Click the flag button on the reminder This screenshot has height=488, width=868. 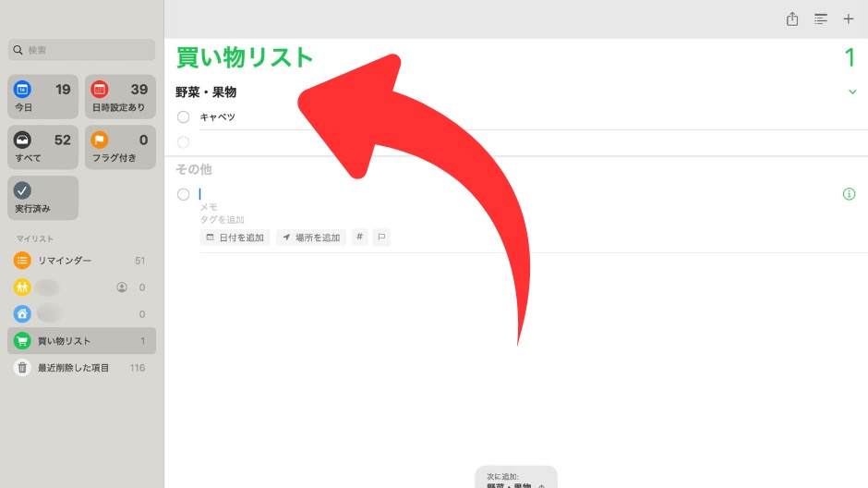click(381, 238)
